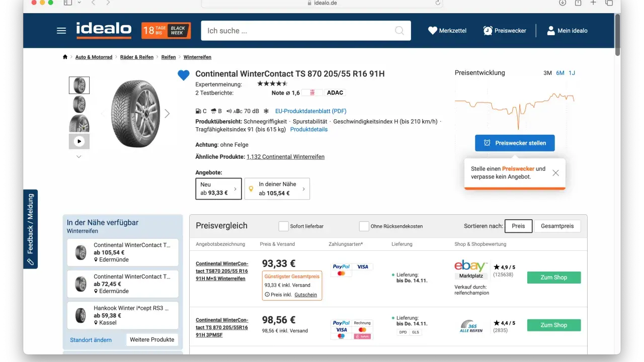The image size is (644, 362).
Task: Click Preiswecker stellen button
Action: 515,143
